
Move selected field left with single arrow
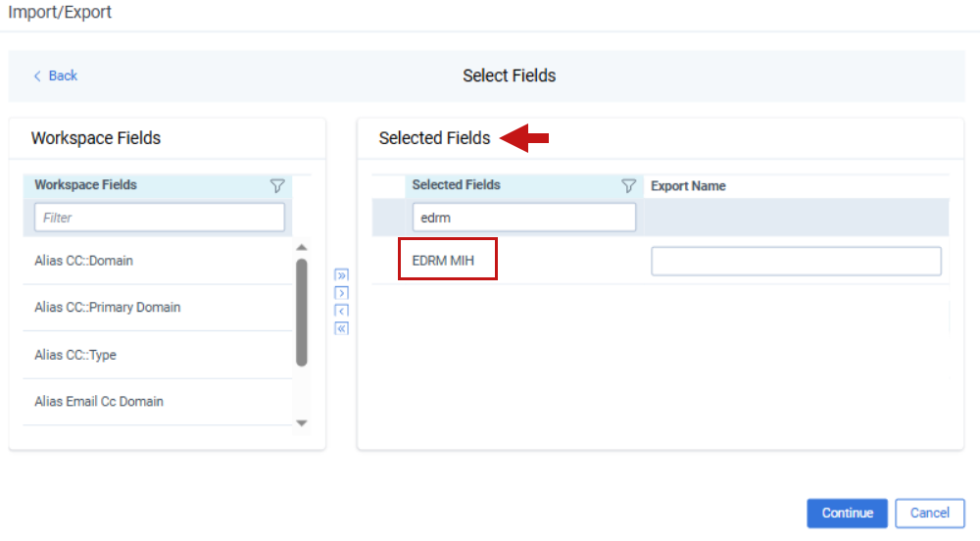point(341,311)
